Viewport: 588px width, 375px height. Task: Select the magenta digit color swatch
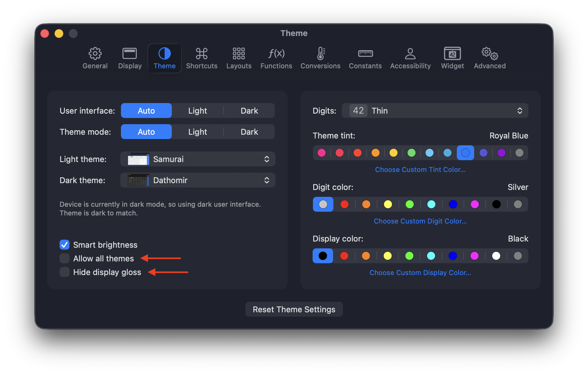(475, 204)
